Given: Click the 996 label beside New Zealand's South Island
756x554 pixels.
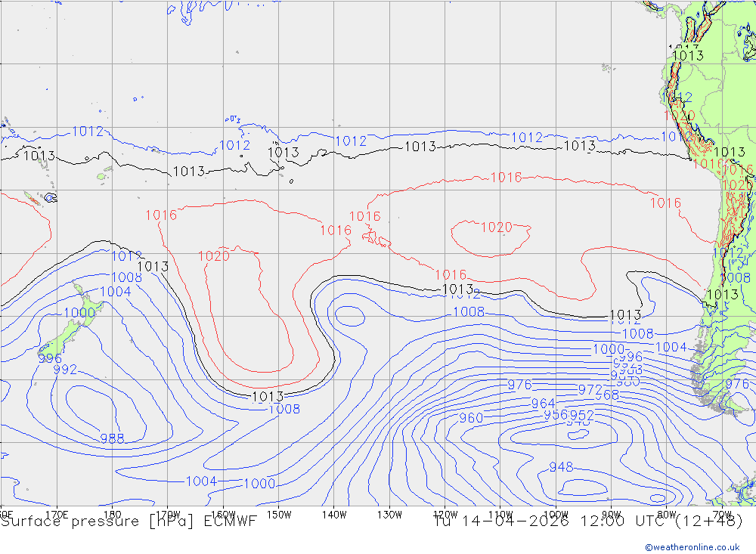Looking at the screenshot, I should coord(50,358).
